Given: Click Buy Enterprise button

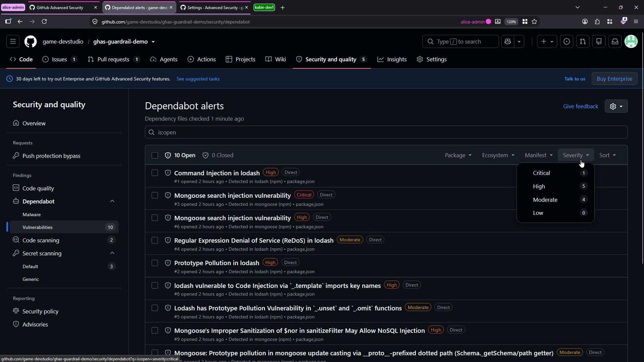Looking at the screenshot, I should (x=614, y=79).
